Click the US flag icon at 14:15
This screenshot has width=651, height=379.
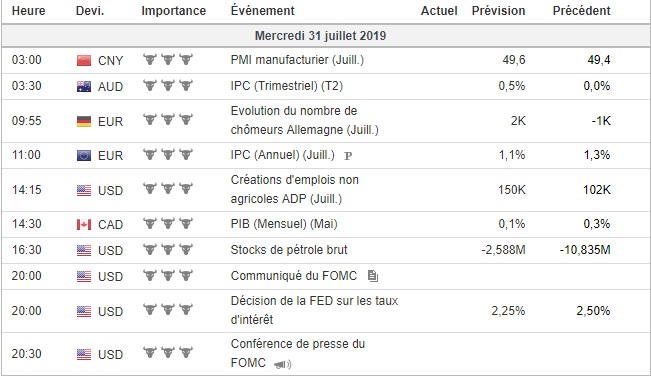pyautogui.click(x=84, y=191)
